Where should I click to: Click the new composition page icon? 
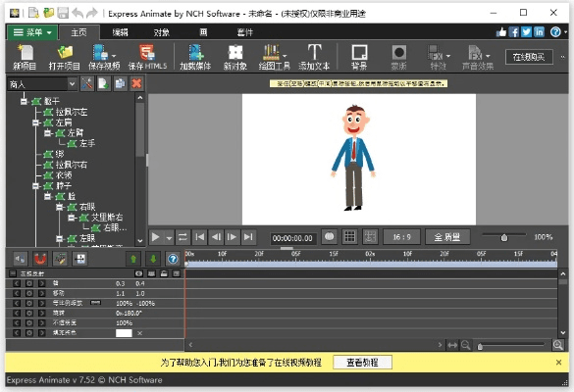[104, 83]
